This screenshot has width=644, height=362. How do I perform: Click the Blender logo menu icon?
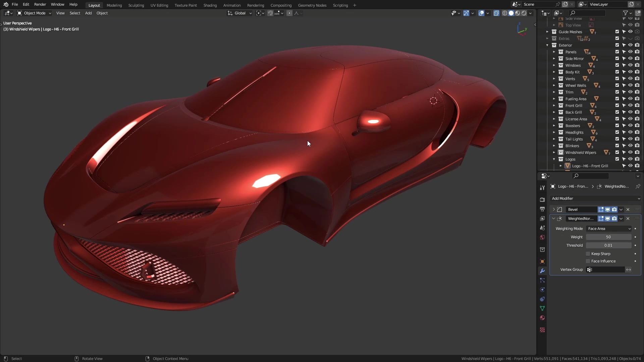click(x=6, y=4)
